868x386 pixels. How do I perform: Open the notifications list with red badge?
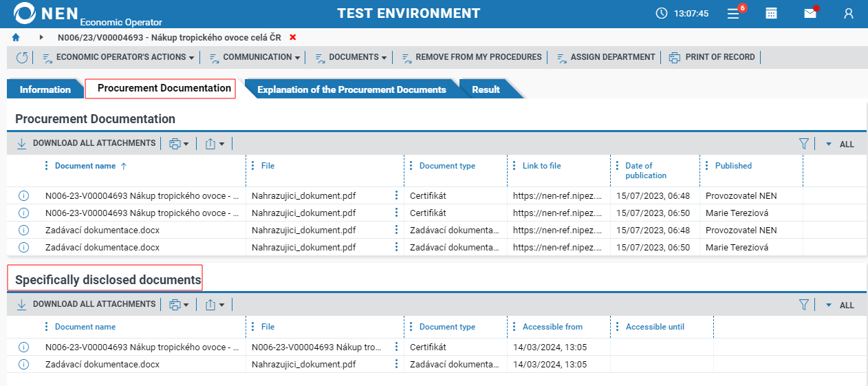[x=734, y=14]
